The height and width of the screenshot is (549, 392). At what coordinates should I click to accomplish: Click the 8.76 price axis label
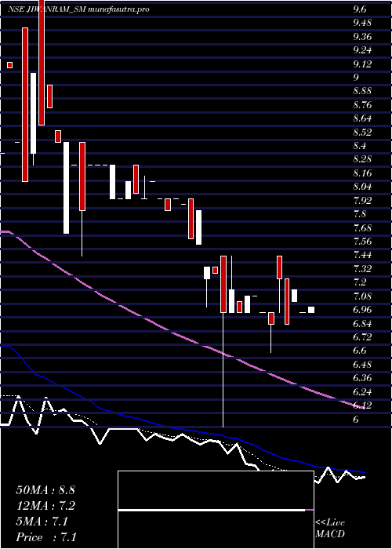click(362, 104)
